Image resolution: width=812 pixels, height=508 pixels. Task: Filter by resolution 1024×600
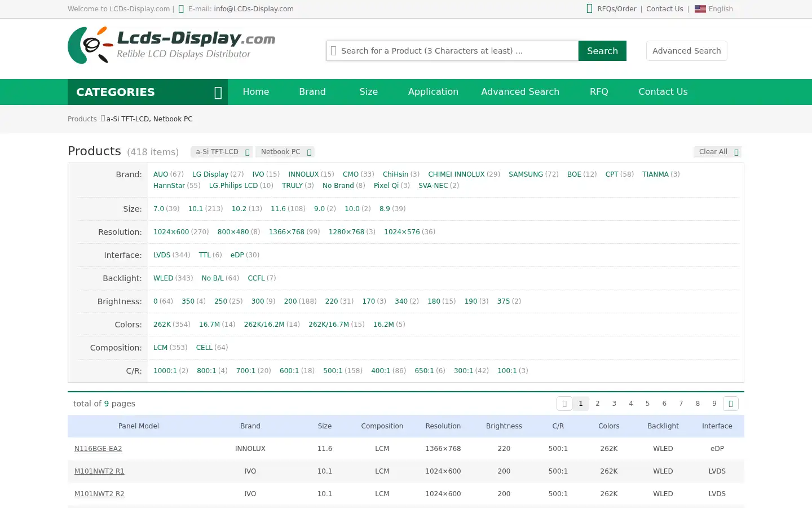pos(171,232)
